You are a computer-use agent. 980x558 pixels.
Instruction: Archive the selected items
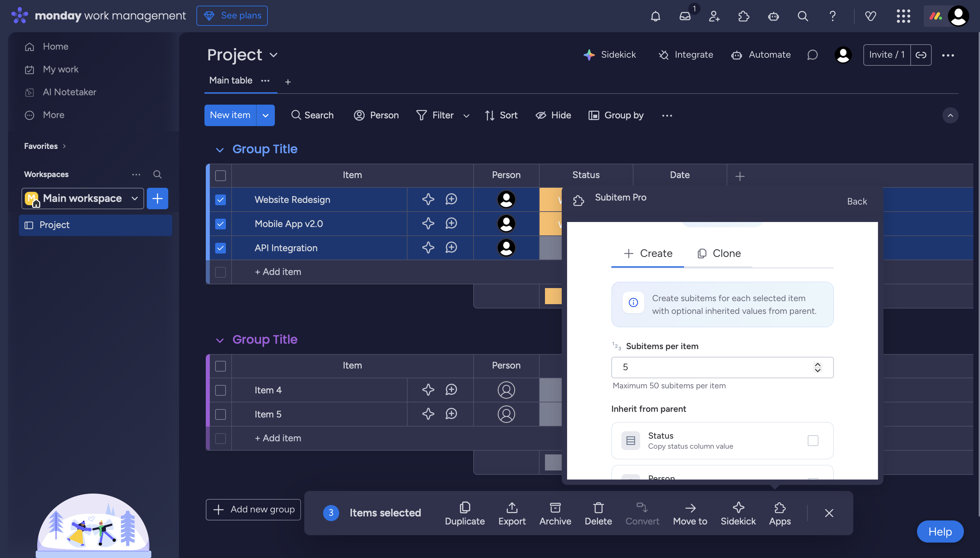pos(555,512)
